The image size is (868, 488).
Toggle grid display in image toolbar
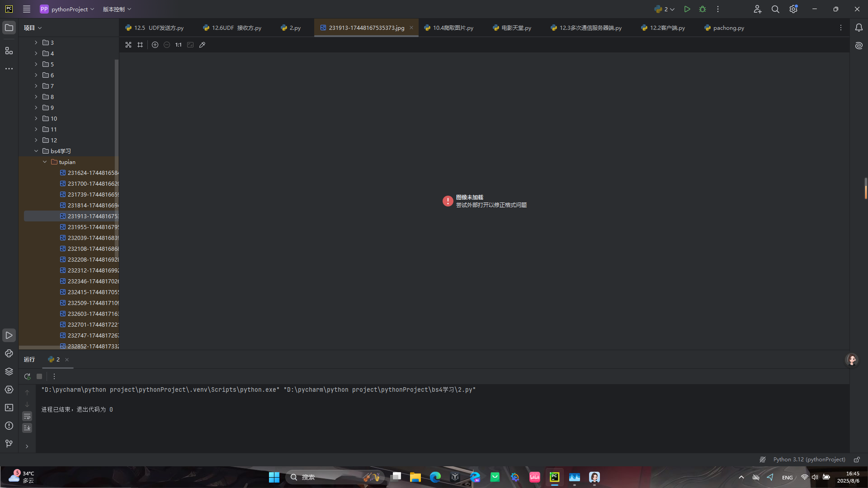click(x=140, y=45)
